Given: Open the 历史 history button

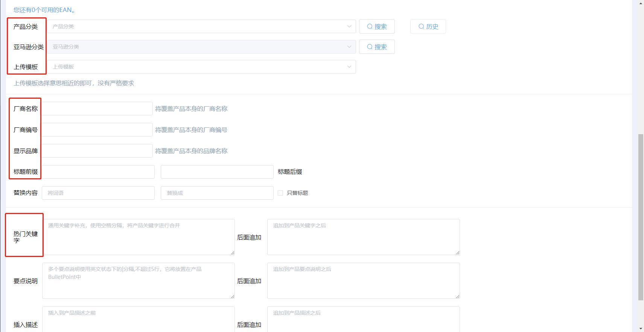Looking at the screenshot, I should pyautogui.click(x=428, y=26).
